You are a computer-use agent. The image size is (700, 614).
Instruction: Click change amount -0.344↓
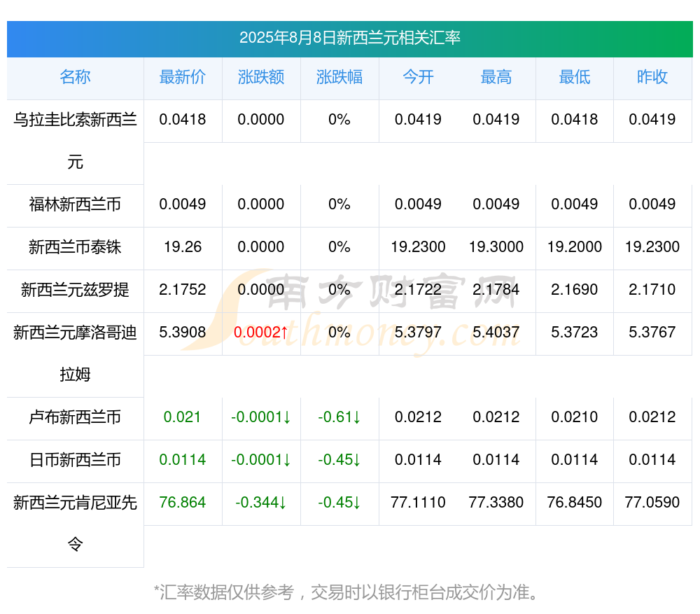pos(261,502)
